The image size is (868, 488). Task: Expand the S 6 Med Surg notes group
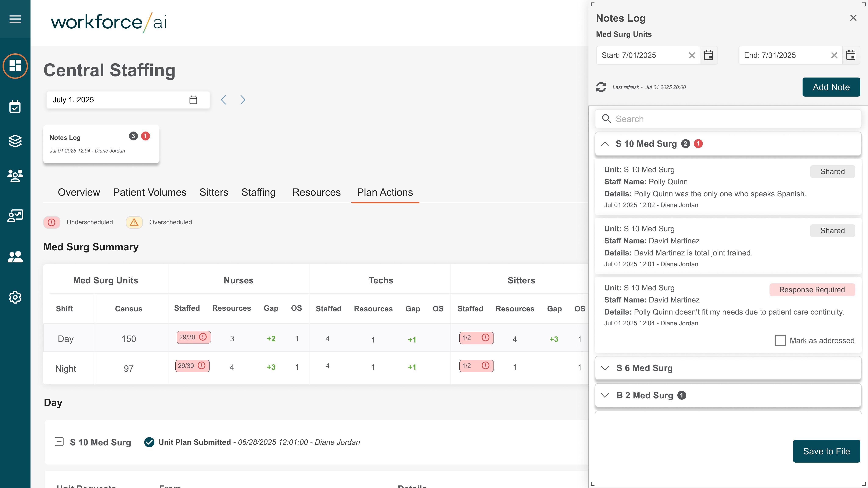(605, 368)
